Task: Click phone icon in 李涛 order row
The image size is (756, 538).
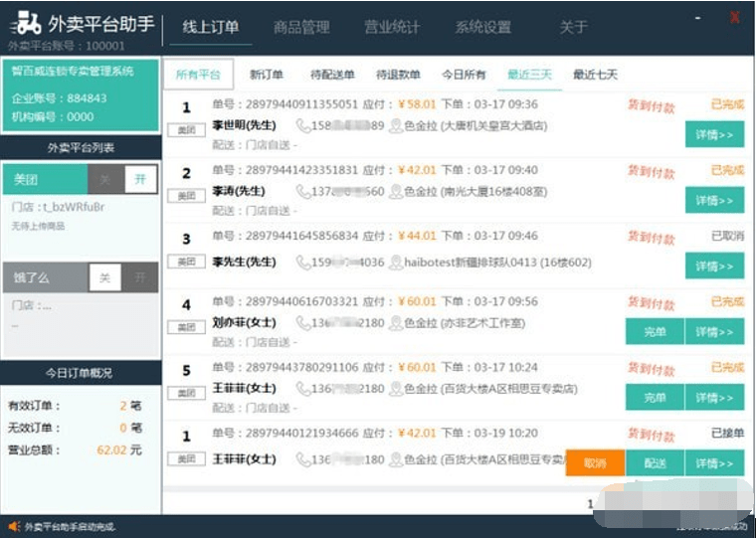Action: (303, 192)
